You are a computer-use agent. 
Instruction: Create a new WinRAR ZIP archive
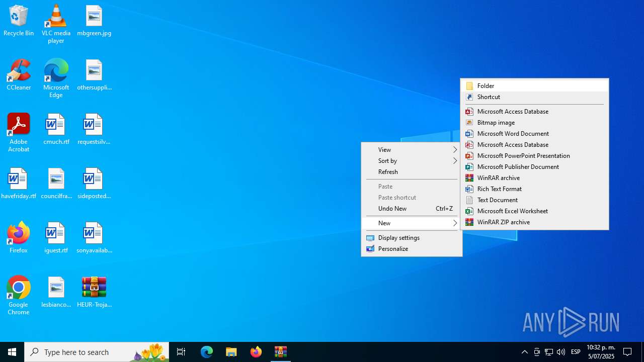pyautogui.click(x=534, y=222)
